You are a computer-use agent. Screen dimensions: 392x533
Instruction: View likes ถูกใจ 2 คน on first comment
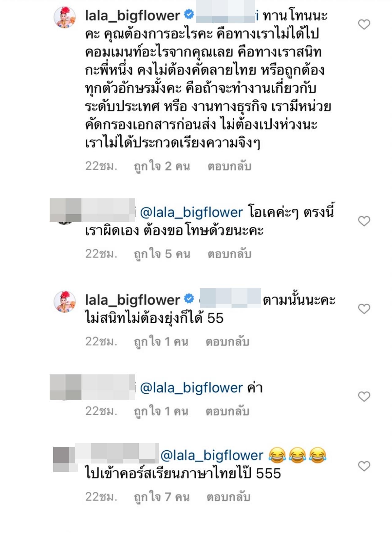[162, 167]
